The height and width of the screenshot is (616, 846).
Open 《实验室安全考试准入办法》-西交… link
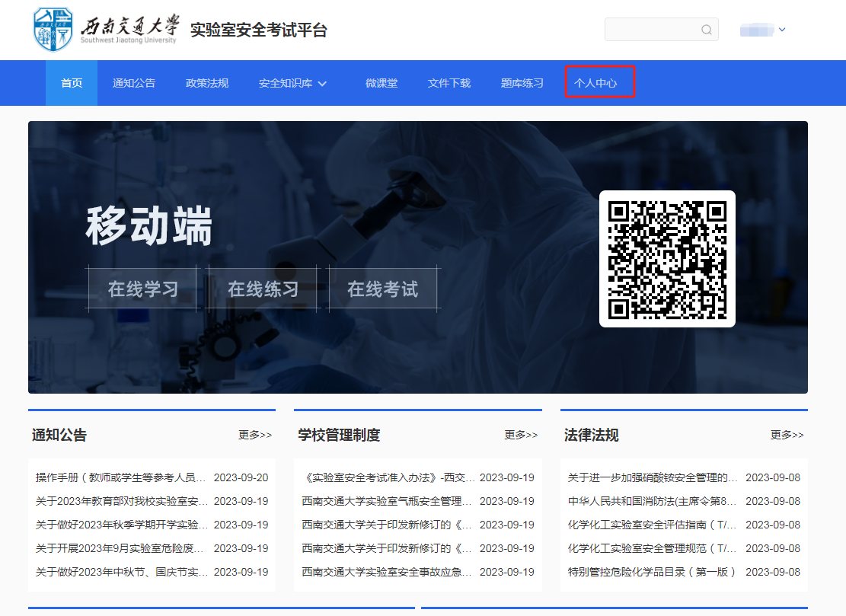pos(388,477)
